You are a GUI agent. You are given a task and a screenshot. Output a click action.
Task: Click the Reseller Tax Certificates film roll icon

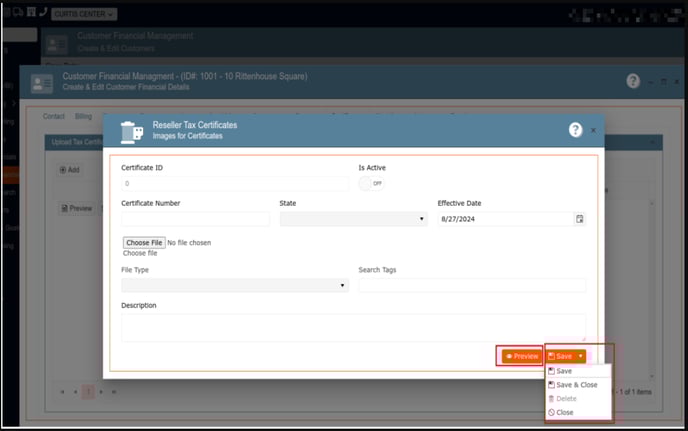(x=132, y=132)
